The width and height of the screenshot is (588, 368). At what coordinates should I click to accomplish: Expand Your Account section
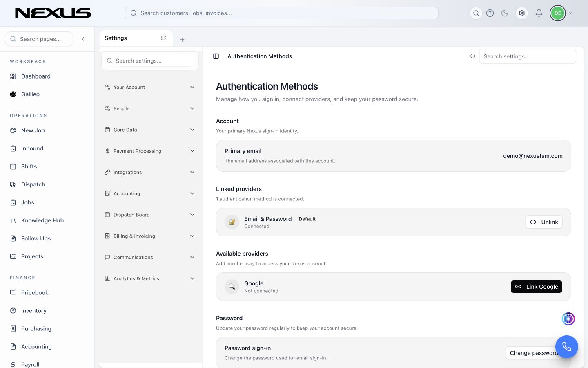pyautogui.click(x=150, y=87)
